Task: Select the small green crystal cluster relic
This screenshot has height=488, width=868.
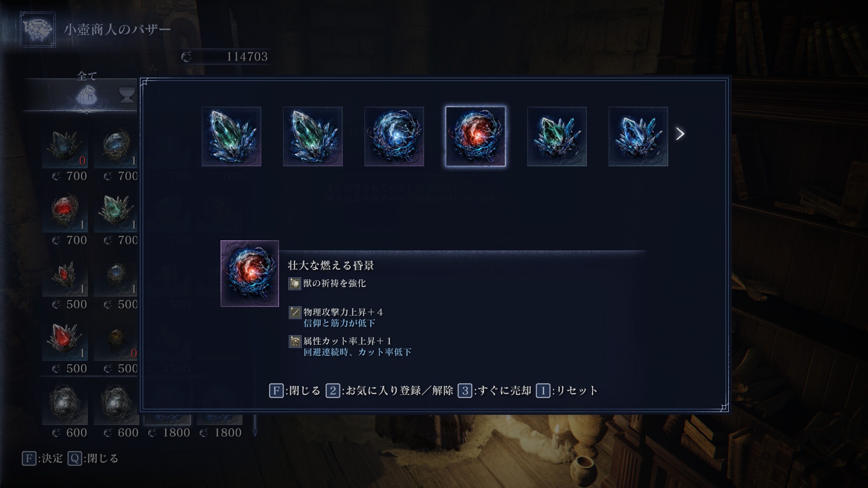Action: [557, 136]
